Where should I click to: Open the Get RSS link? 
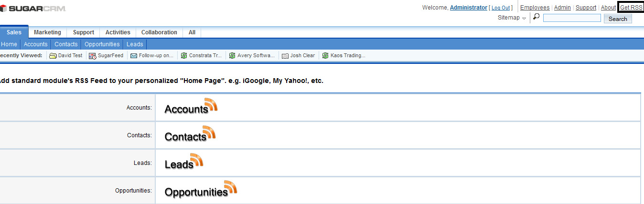pos(631,8)
